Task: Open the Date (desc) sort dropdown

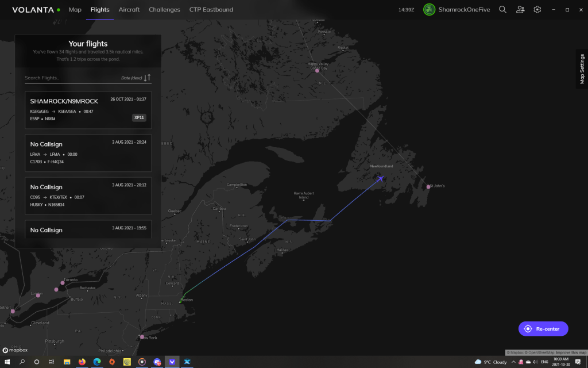Action: point(131,78)
